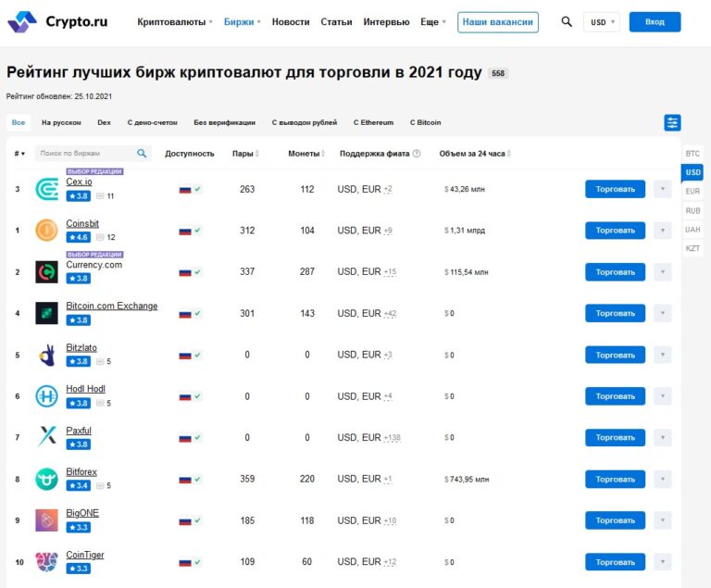Click Торговать button for Paxful
This screenshot has height=588, width=711.
point(615,437)
